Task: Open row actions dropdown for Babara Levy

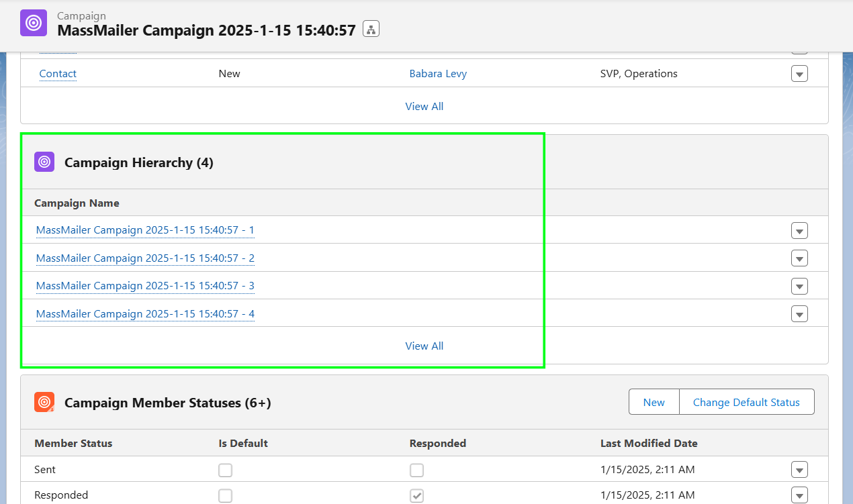Action: 799,74
